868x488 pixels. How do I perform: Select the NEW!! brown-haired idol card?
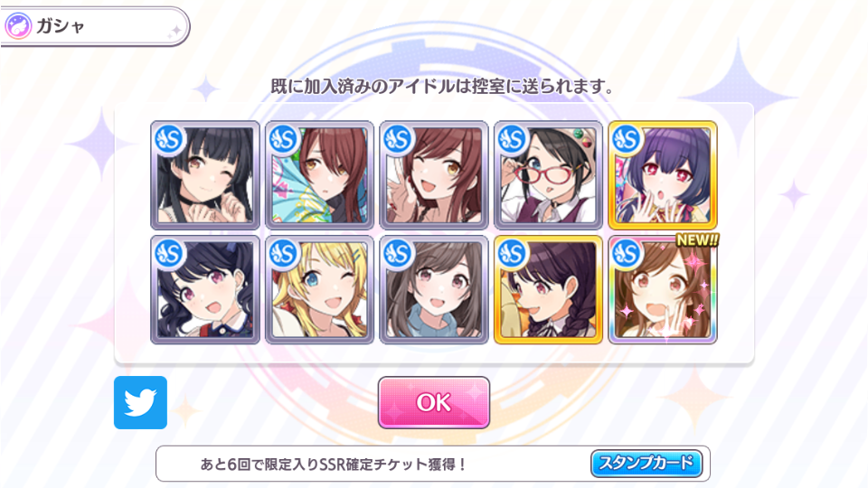[663, 289]
